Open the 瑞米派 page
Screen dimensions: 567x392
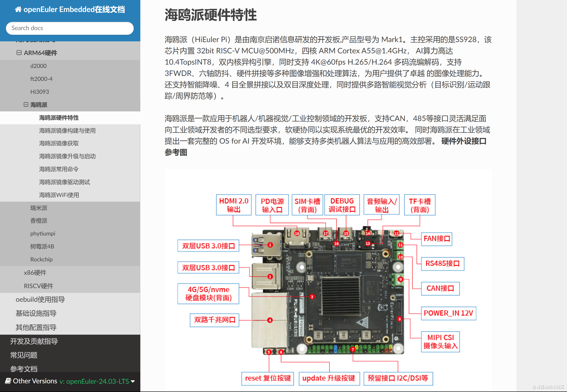39,208
